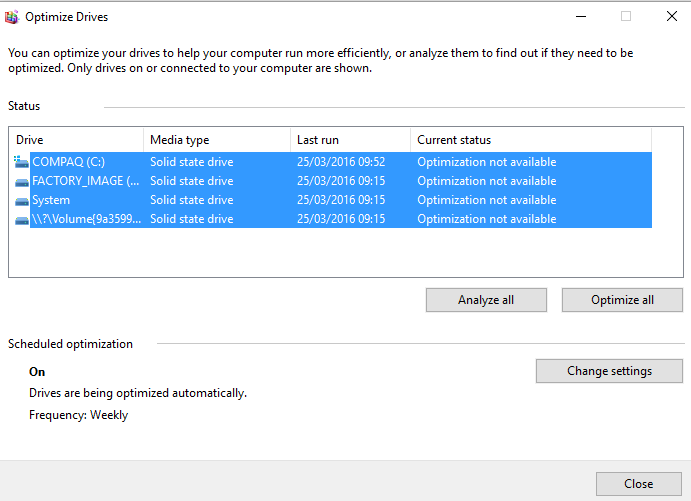Click the Optimize Drives title bar icon

coord(11,17)
